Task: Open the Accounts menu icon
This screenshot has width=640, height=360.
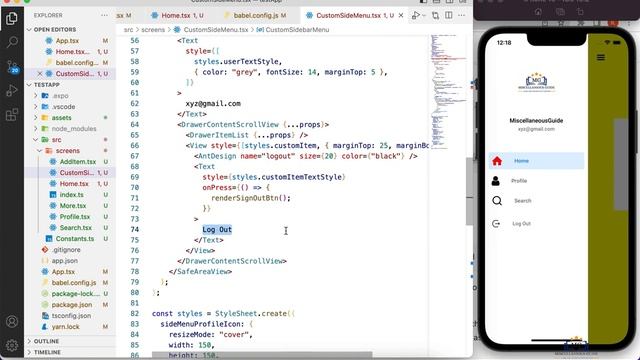Action: tap(12, 322)
